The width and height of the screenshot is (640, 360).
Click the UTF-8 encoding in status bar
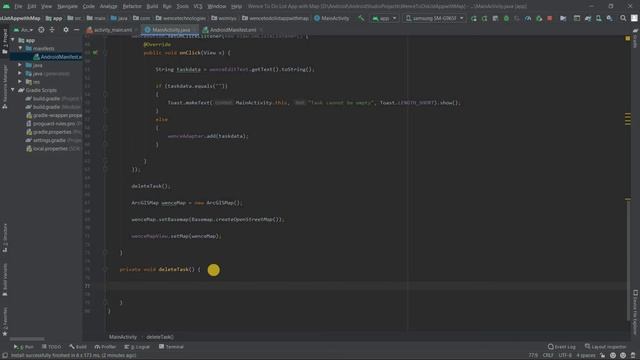click(565, 356)
